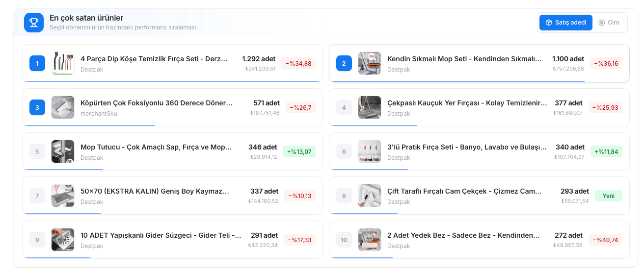Open thumbnail of 50×70 (EKSTRA KALIN) Geniş Boy

[x=63, y=196]
